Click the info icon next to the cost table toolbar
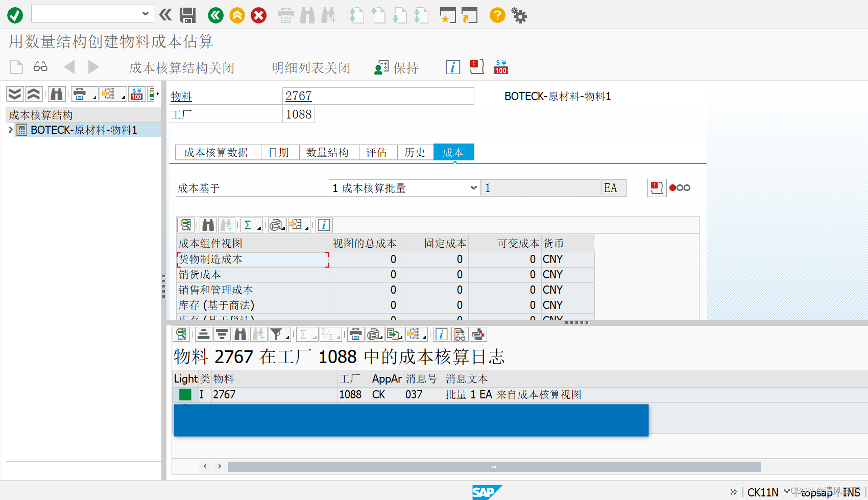Image resolution: width=868 pixels, height=500 pixels. coord(324,225)
